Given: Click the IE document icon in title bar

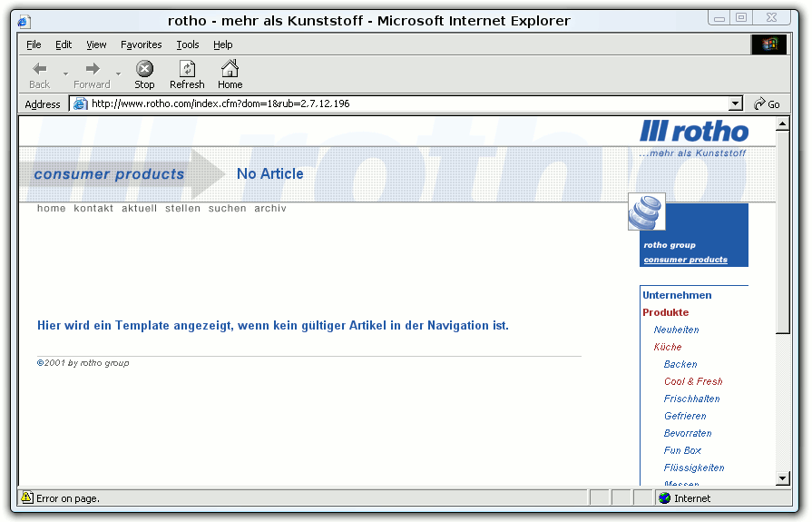Looking at the screenshot, I should [24, 21].
